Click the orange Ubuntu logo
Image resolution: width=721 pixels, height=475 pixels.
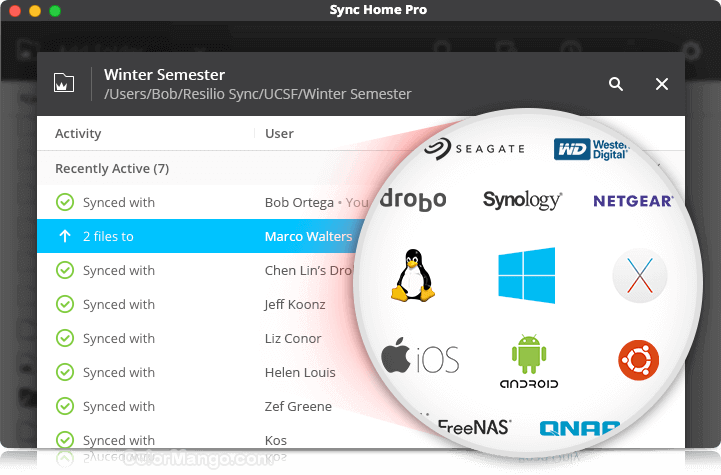[638, 360]
